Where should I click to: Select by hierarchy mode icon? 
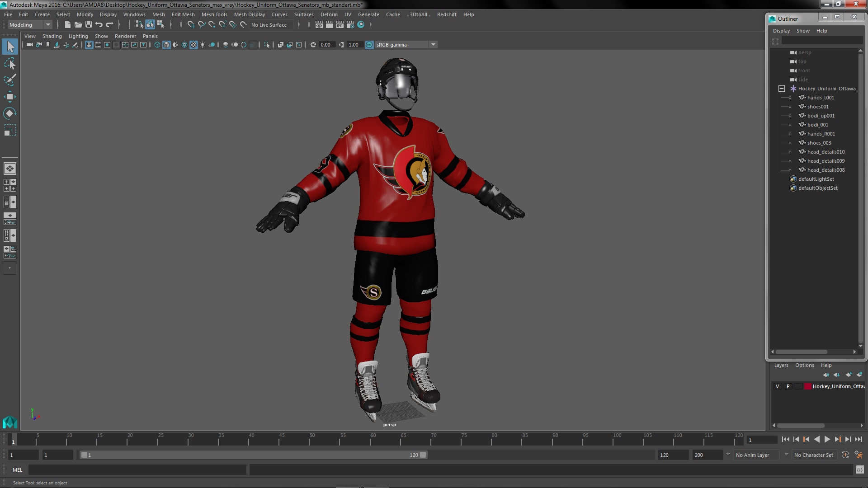[139, 25]
